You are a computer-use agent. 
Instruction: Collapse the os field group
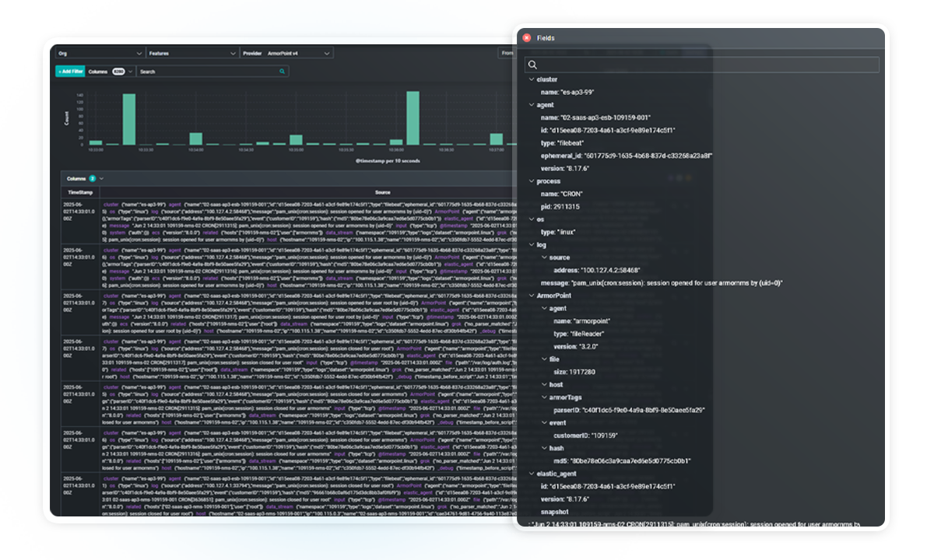(532, 218)
